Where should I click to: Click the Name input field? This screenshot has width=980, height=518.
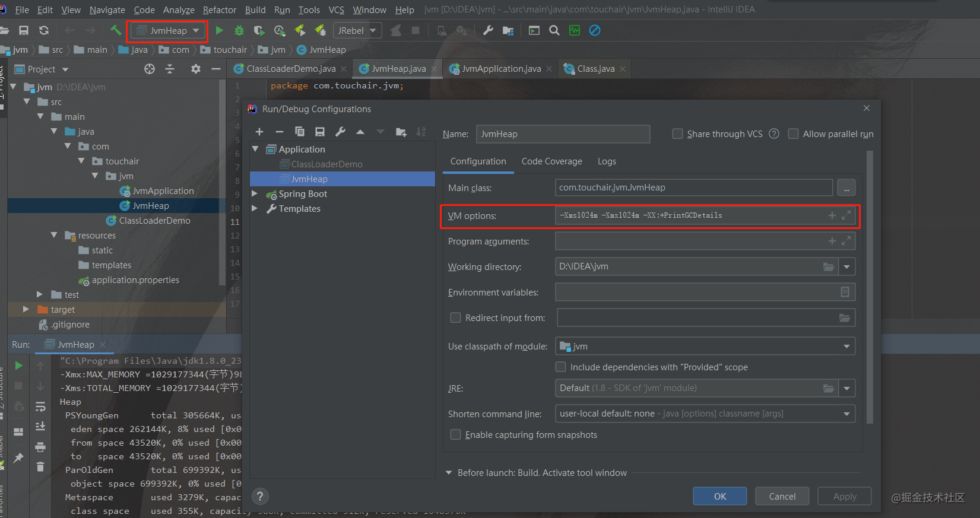pyautogui.click(x=563, y=134)
